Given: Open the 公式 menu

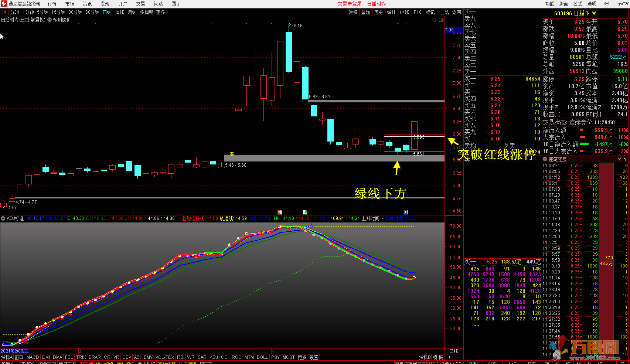Looking at the screenshot, I should point(578,4).
